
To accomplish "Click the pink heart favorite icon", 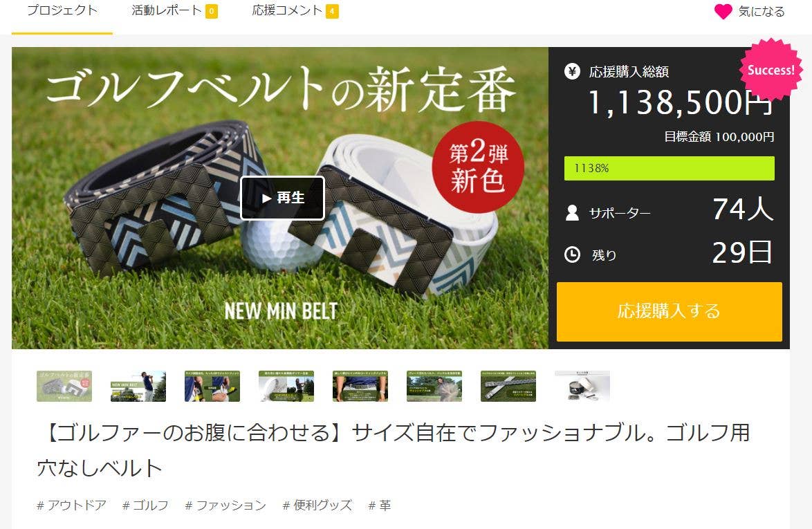I will pos(723,11).
